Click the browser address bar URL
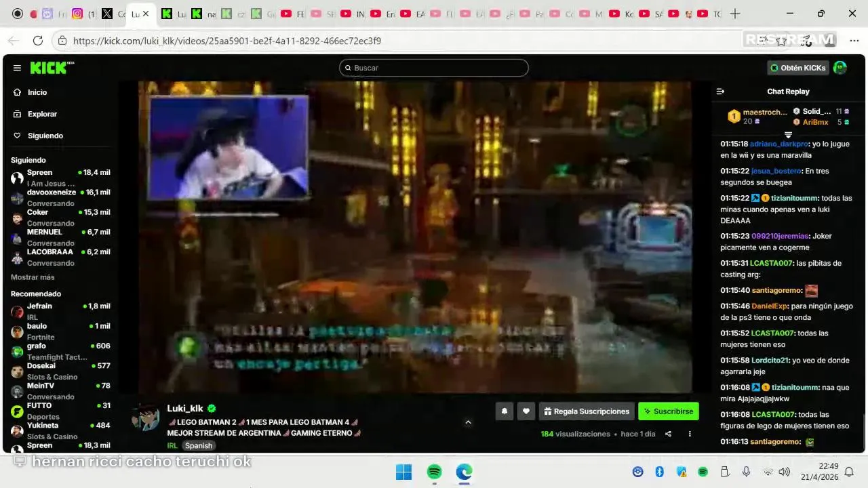The image size is (868, 488). click(226, 41)
